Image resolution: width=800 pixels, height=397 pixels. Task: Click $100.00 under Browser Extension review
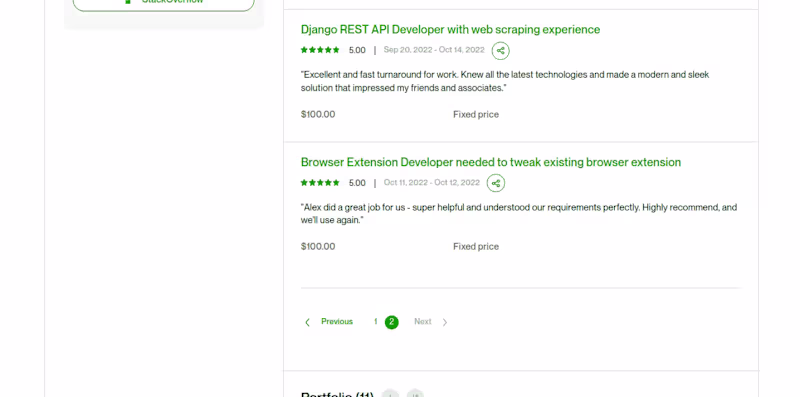318,246
